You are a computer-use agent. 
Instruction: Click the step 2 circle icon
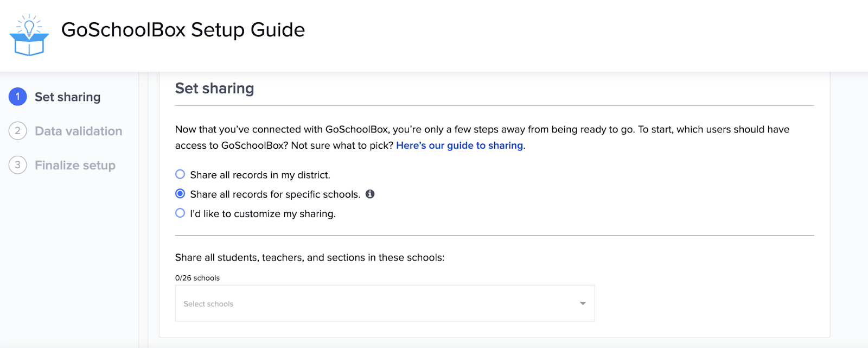tap(18, 131)
